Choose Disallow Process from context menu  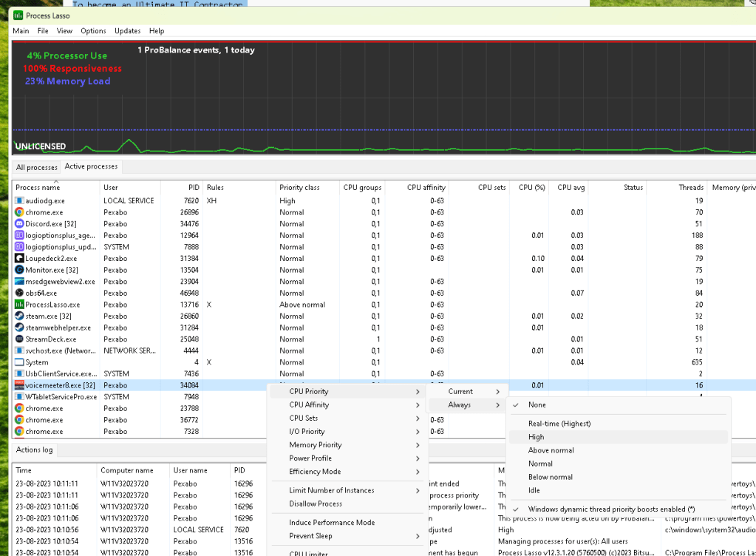point(346,504)
